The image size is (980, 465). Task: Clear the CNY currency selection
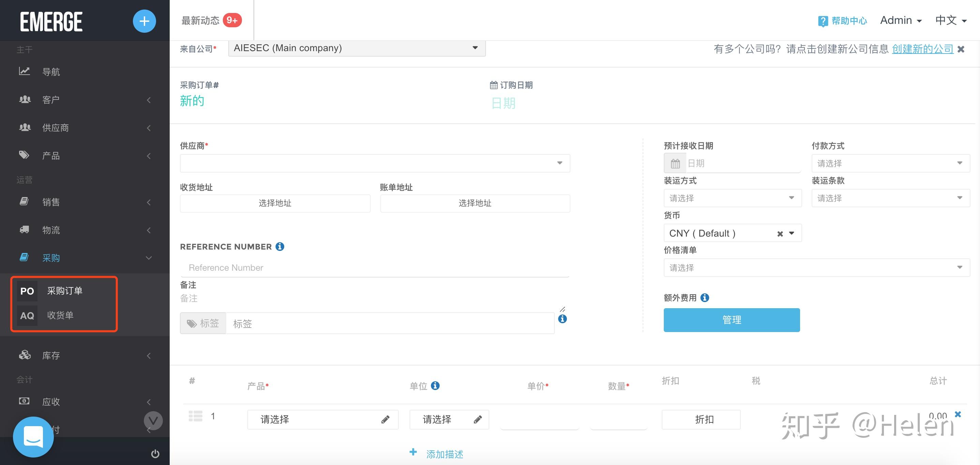780,234
